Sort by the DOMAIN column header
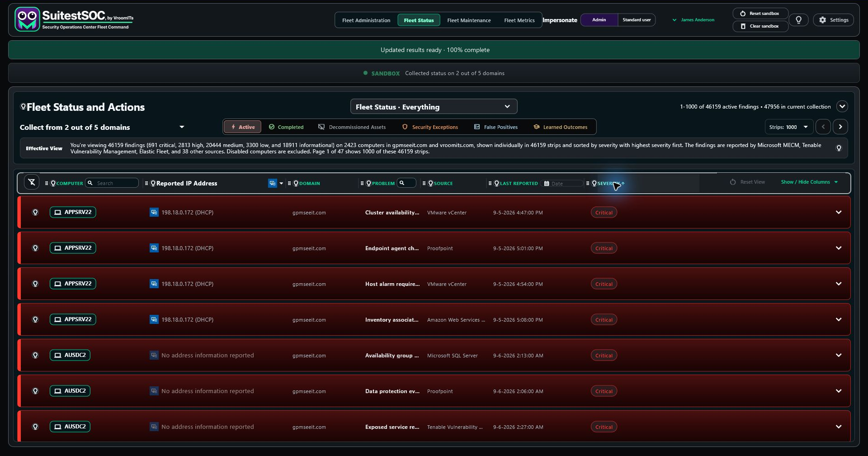Viewport: 868px width, 456px height. [310, 183]
